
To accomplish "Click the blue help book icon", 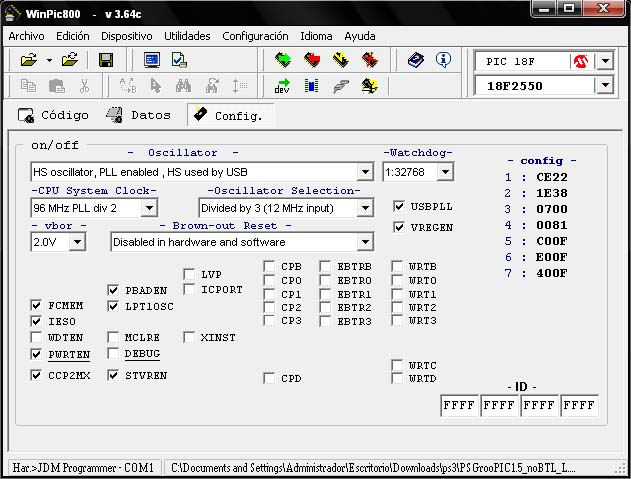I will point(415,60).
